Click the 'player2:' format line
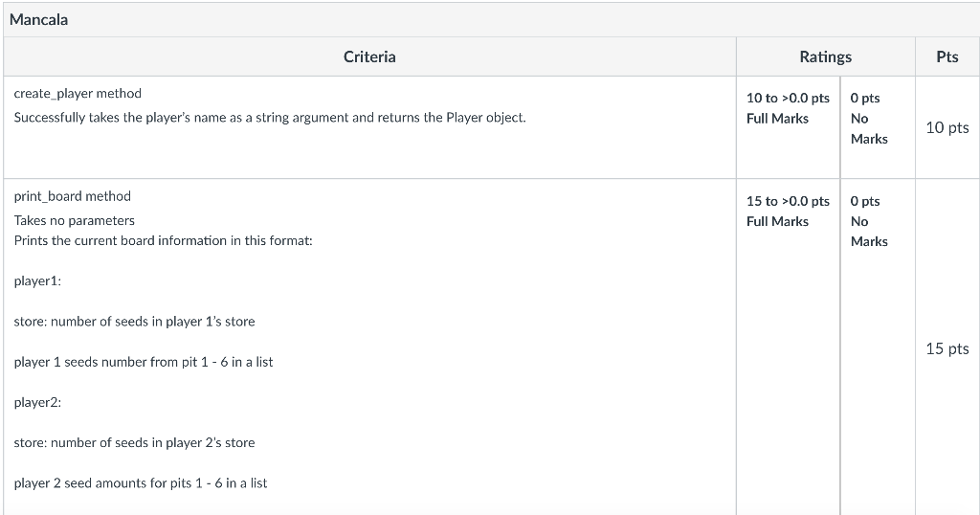The image size is (980, 515). click(x=38, y=402)
